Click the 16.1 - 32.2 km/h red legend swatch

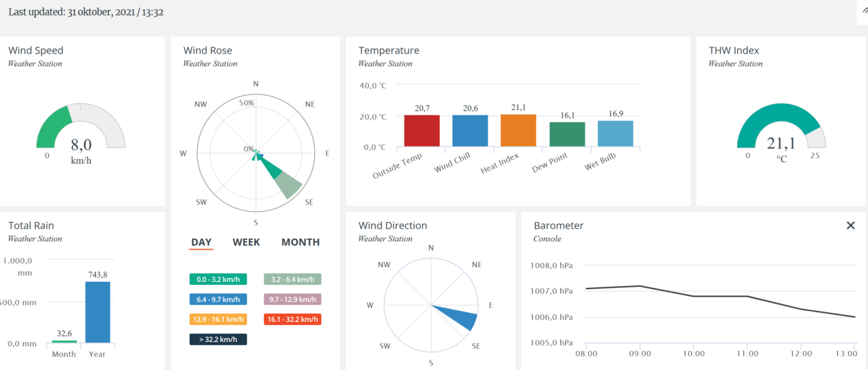(292, 319)
